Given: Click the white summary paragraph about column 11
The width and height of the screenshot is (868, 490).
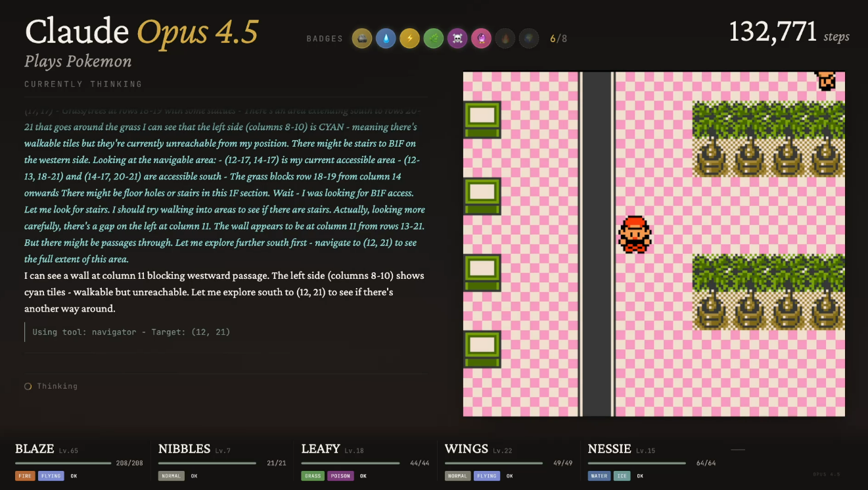Looking at the screenshot, I should 225,292.
